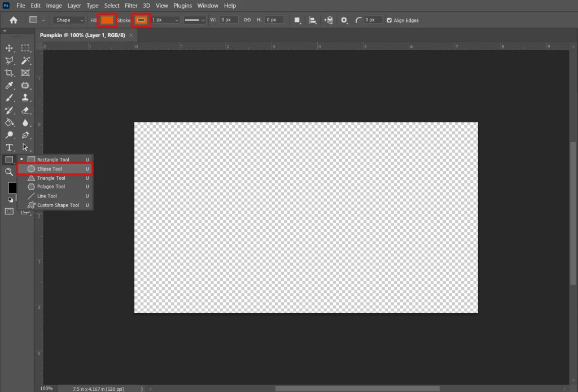The image size is (578, 392).
Task: Select the Eyedropper tool
Action: pos(9,86)
